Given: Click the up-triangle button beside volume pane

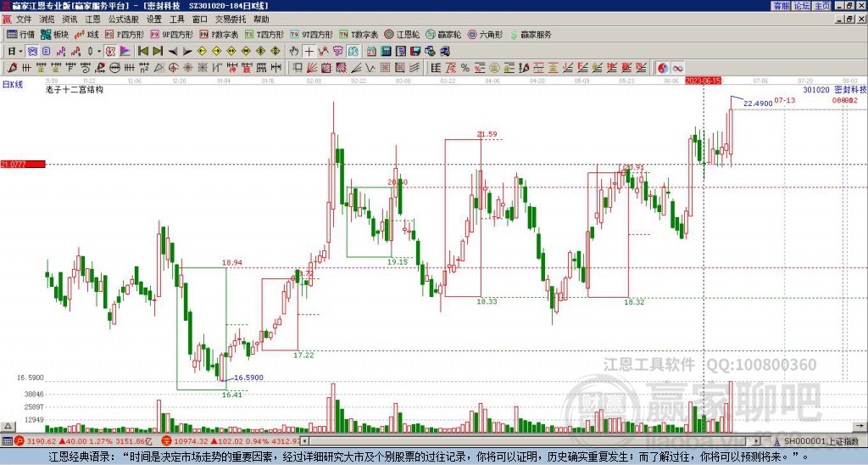Looking at the screenshot, I should [7, 426].
